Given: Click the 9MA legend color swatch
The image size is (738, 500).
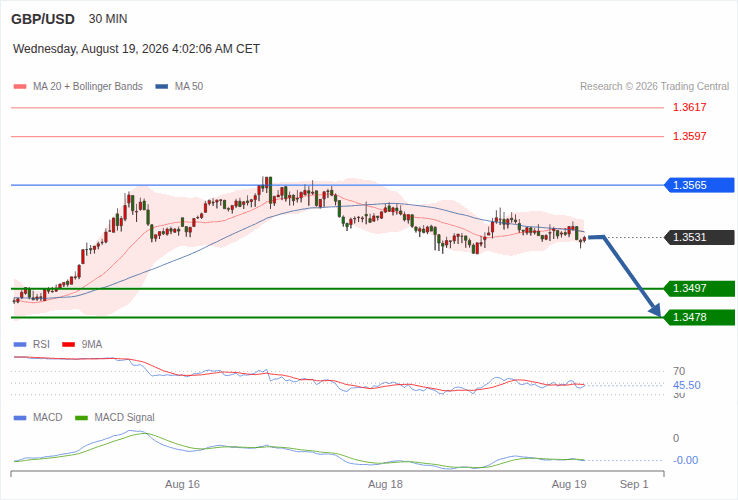Looking at the screenshot, I should 69,345.
